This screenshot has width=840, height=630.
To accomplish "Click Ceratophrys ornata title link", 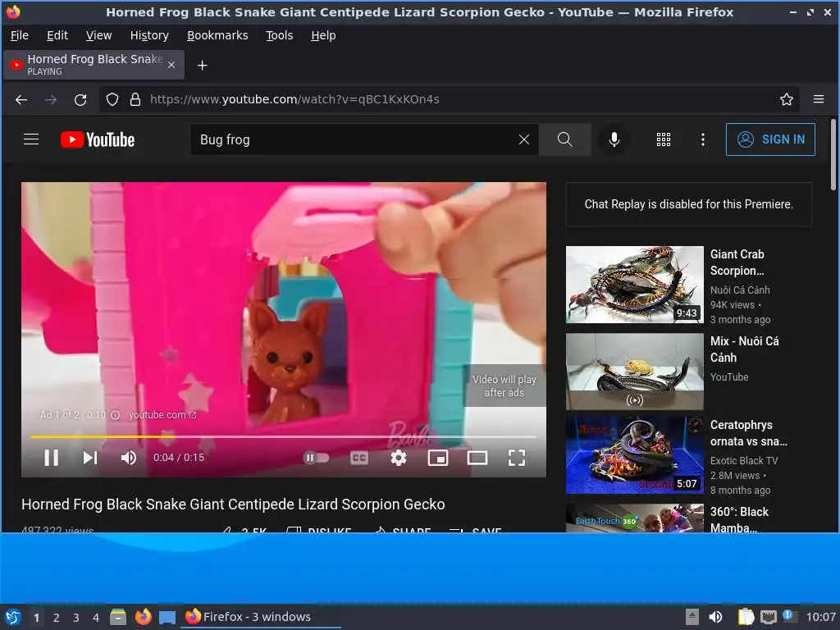I will pyautogui.click(x=748, y=433).
